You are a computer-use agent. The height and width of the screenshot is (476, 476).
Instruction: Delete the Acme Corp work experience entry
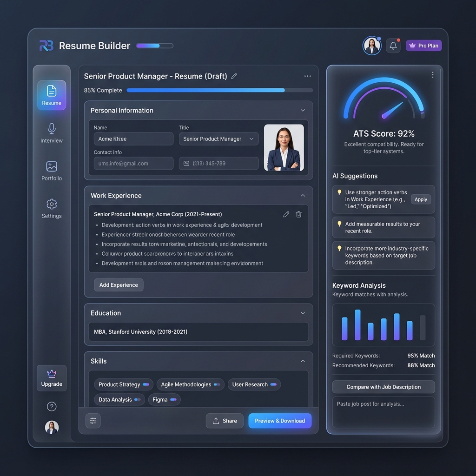[x=299, y=214]
